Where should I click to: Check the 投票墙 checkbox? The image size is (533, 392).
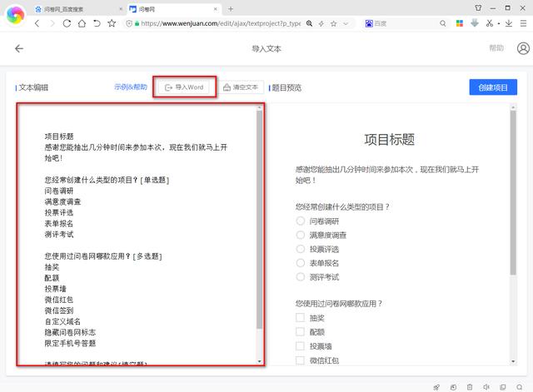coord(300,346)
